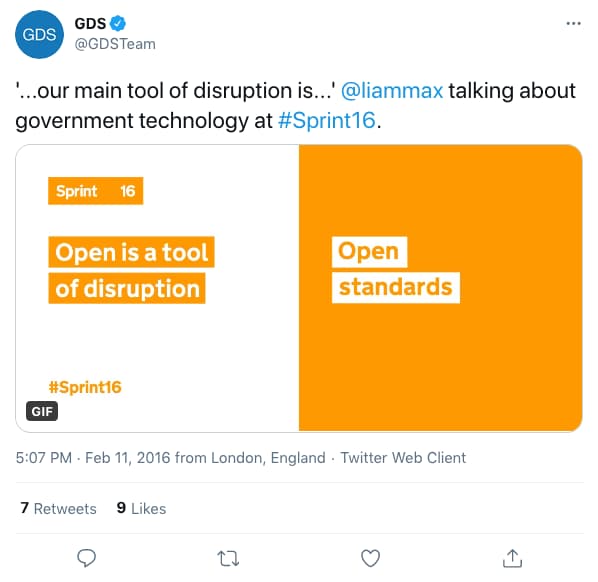Click the GIF badge on media
This screenshot has height=582, width=598.
pos(42,411)
